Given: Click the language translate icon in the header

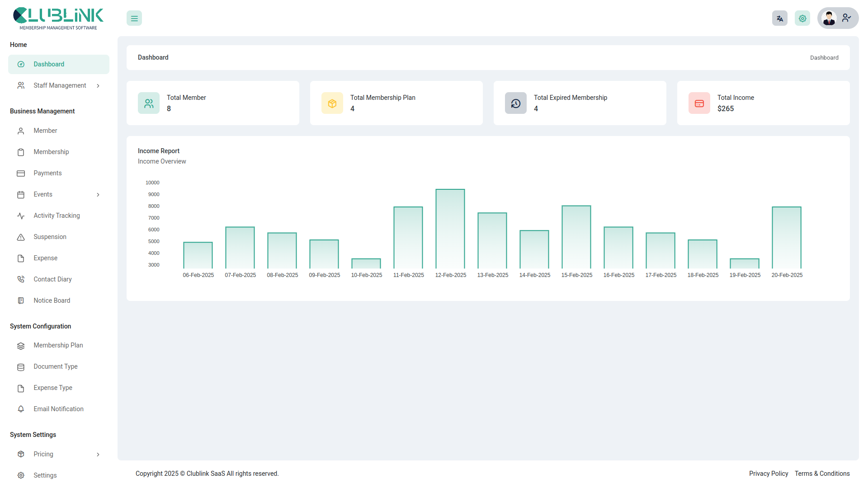Looking at the screenshot, I should coord(779,18).
